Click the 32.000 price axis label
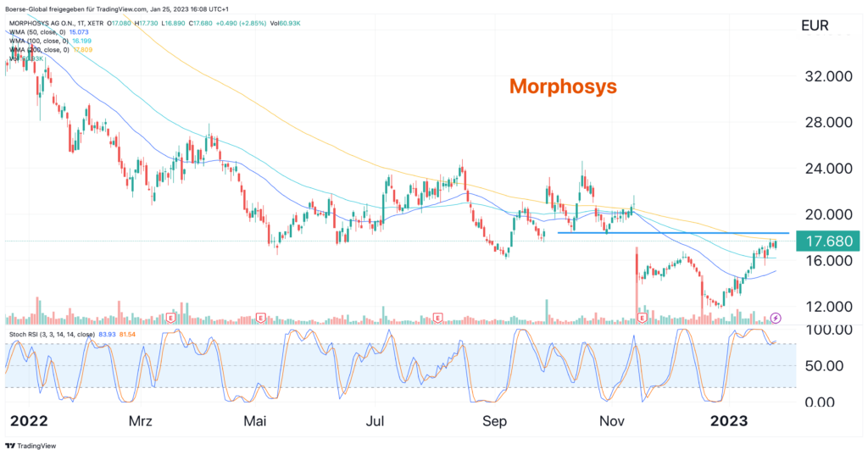 coord(828,76)
